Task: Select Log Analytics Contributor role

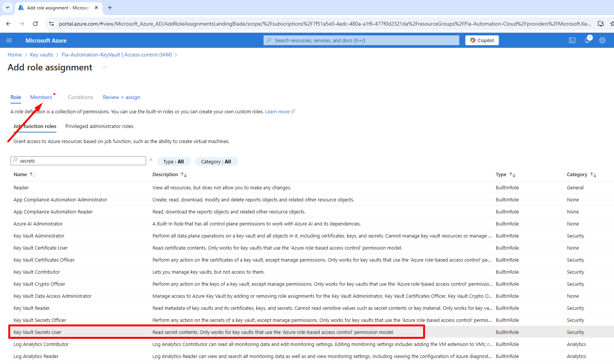Action: coord(312,344)
